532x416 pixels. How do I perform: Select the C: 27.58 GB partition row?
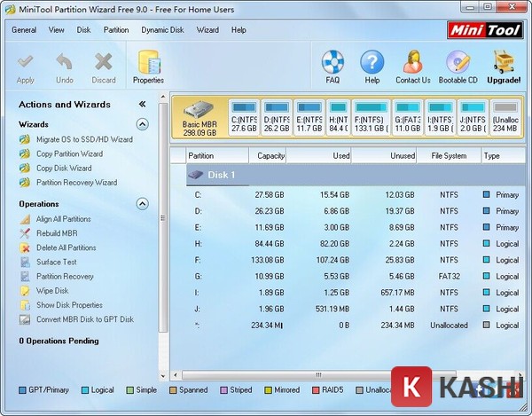point(356,195)
